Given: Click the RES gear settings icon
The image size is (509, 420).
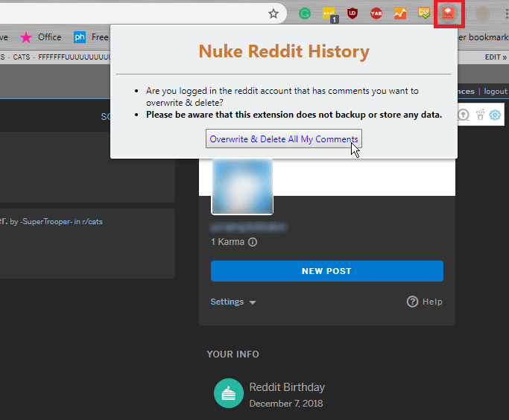Looking at the screenshot, I should (495, 115).
